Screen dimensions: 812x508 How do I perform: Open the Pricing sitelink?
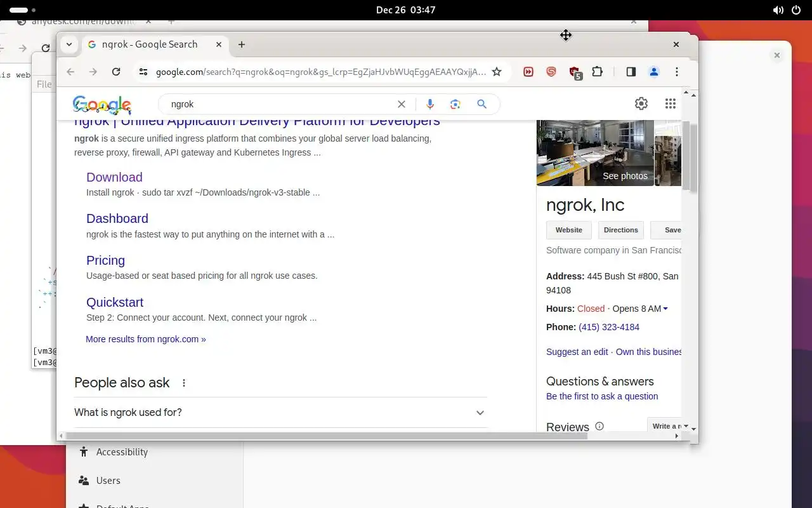105,260
